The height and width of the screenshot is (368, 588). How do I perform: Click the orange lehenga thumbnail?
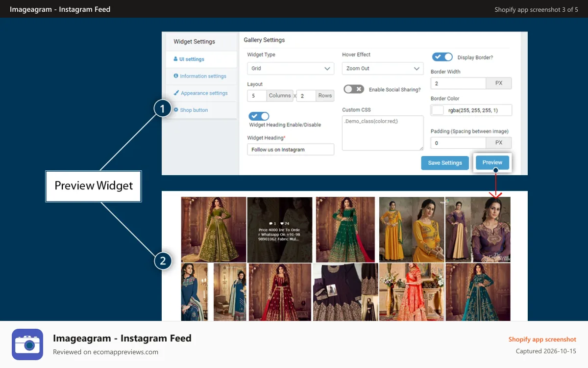(x=412, y=292)
